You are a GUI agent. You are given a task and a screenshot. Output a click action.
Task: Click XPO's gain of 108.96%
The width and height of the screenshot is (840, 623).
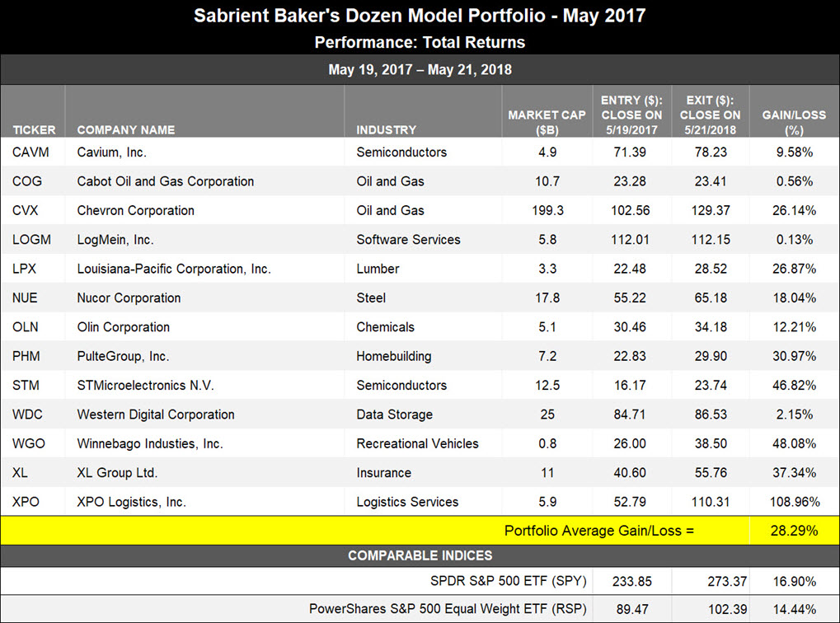pos(795,502)
